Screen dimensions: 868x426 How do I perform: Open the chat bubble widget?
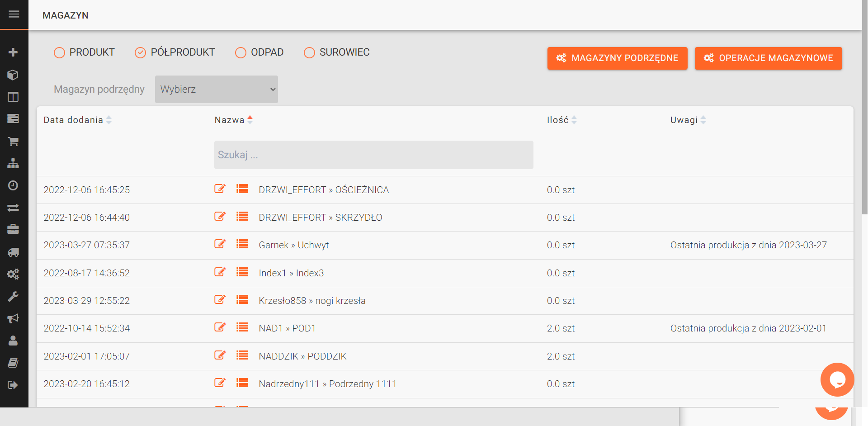click(837, 380)
